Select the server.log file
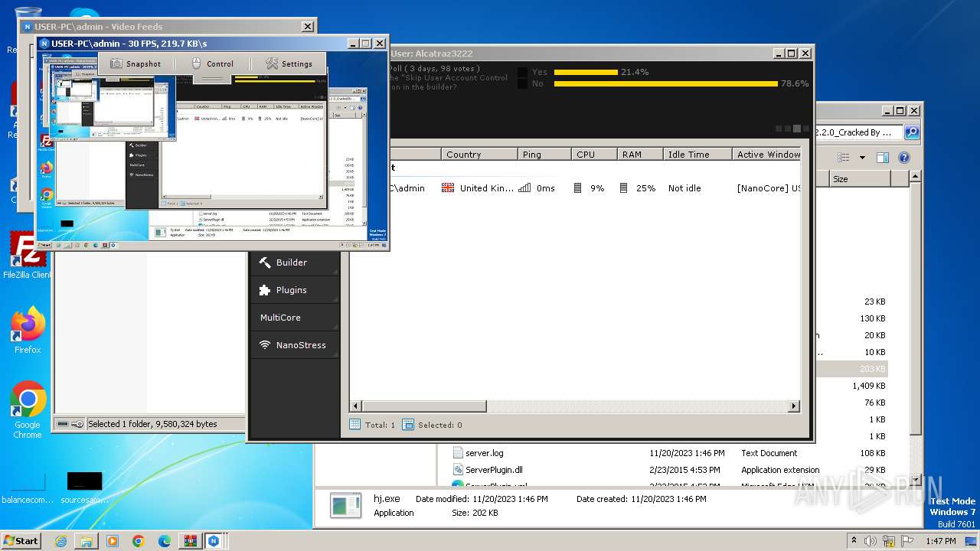The width and height of the screenshot is (980, 551). click(x=484, y=453)
